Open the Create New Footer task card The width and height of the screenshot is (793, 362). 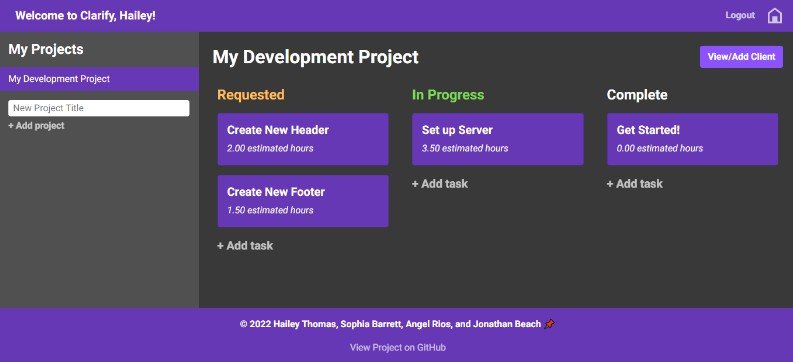303,201
